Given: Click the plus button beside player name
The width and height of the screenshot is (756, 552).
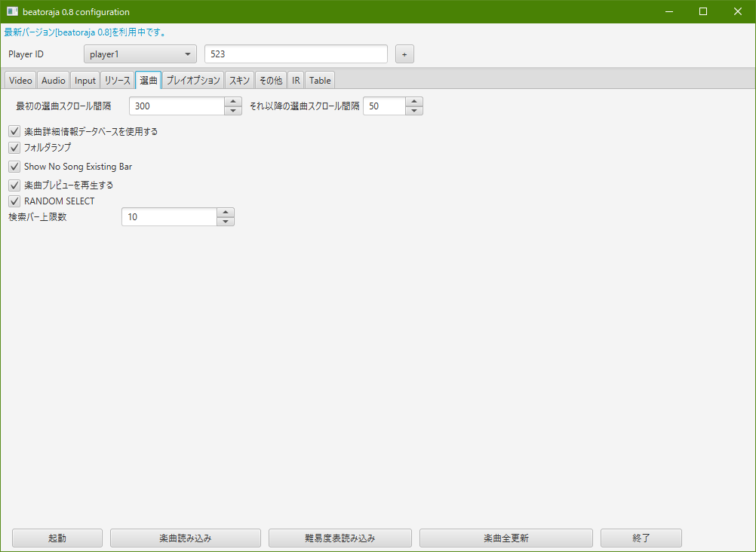Looking at the screenshot, I should click(404, 54).
